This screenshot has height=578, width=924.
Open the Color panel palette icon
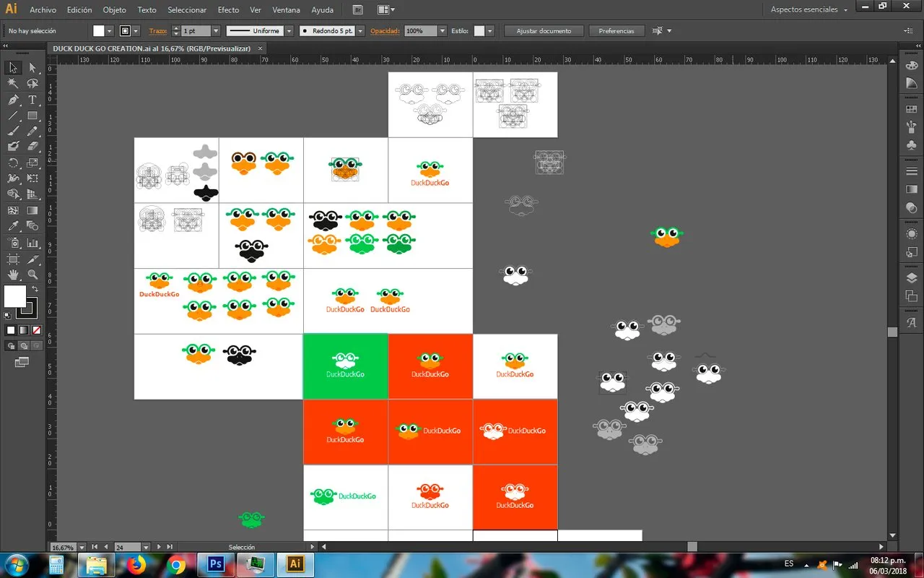tap(911, 65)
